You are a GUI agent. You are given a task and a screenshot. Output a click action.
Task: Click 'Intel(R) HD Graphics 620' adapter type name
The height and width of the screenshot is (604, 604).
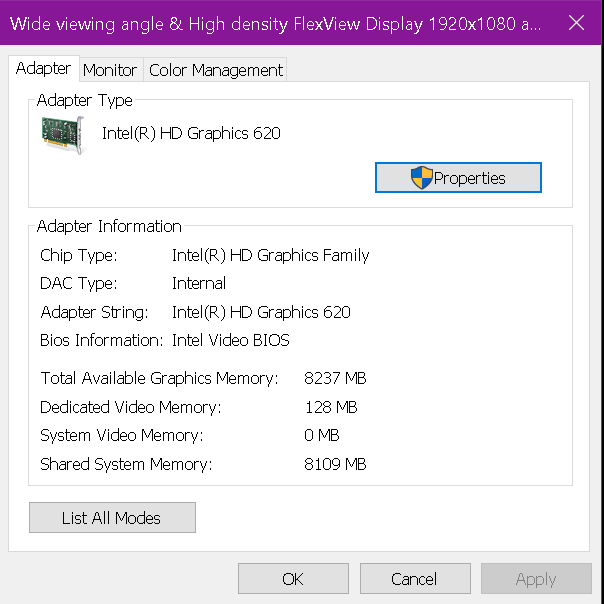click(191, 133)
